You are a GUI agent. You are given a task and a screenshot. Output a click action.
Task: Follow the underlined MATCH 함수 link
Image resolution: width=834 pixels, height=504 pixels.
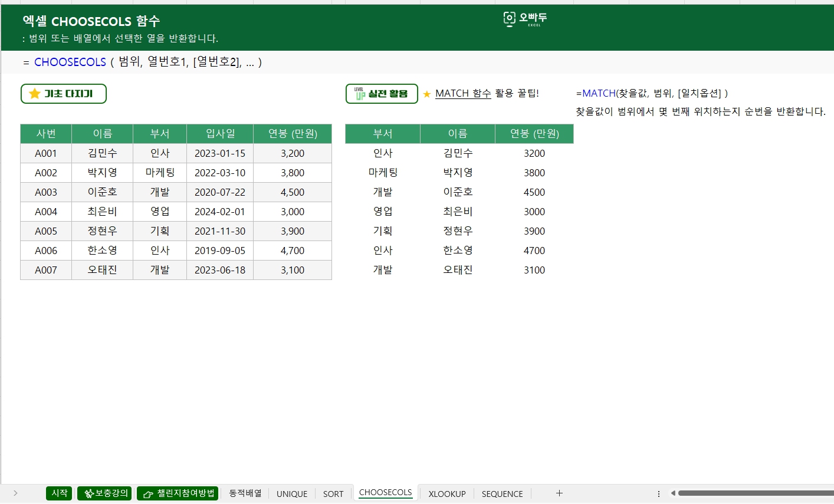[x=463, y=93]
